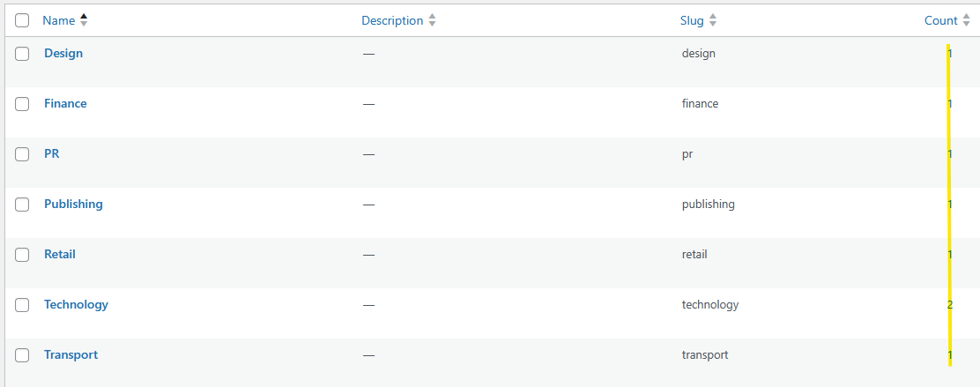The image size is (980, 387).
Task: Click the Description column sort arrows
Action: coord(432,20)
